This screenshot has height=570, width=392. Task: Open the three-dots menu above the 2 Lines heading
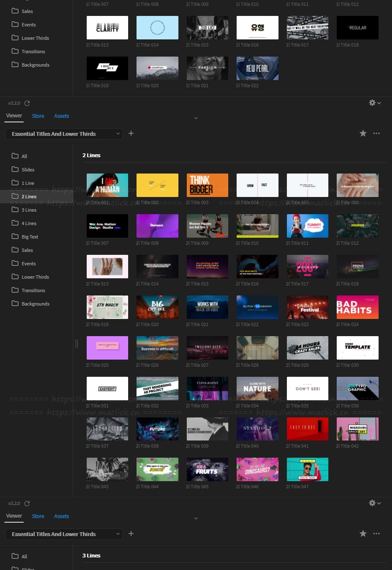point(377,133)
